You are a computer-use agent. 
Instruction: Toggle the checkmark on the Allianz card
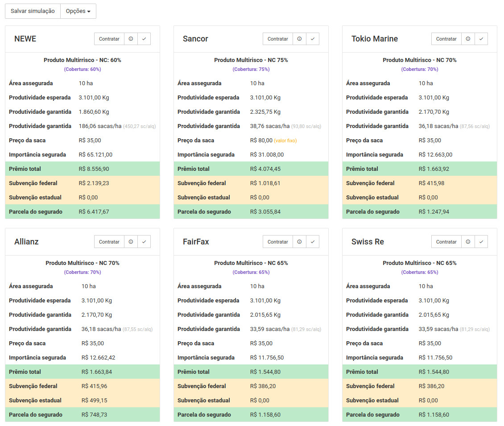144,242
